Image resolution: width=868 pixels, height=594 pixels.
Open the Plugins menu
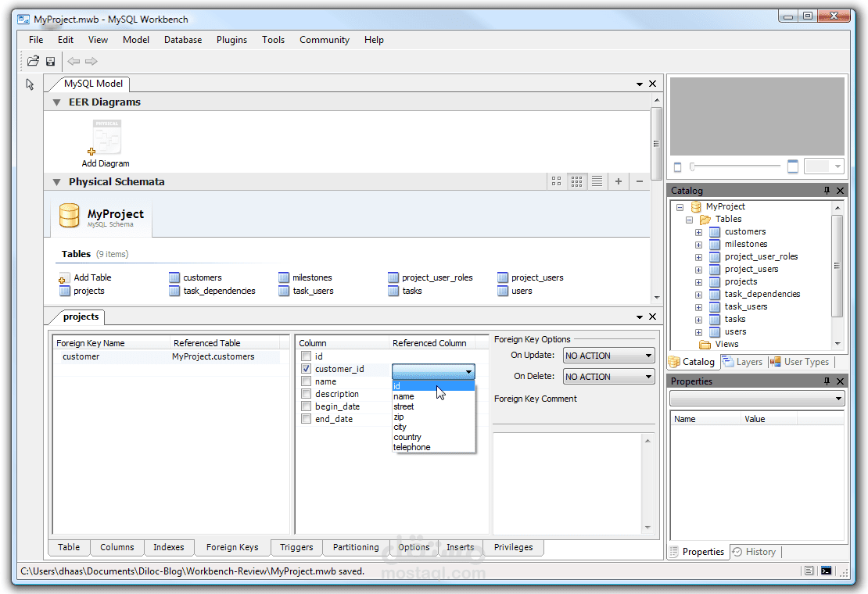(x=232, y=40)
